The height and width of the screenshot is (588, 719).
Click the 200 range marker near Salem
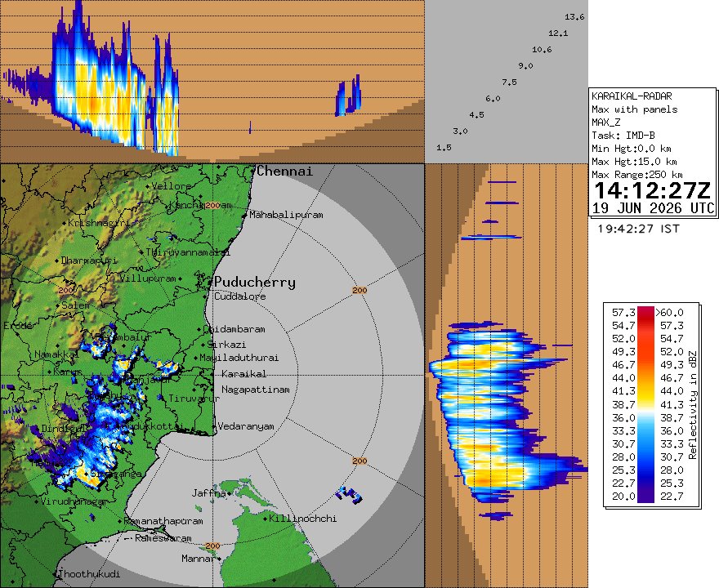pos(65,290)
